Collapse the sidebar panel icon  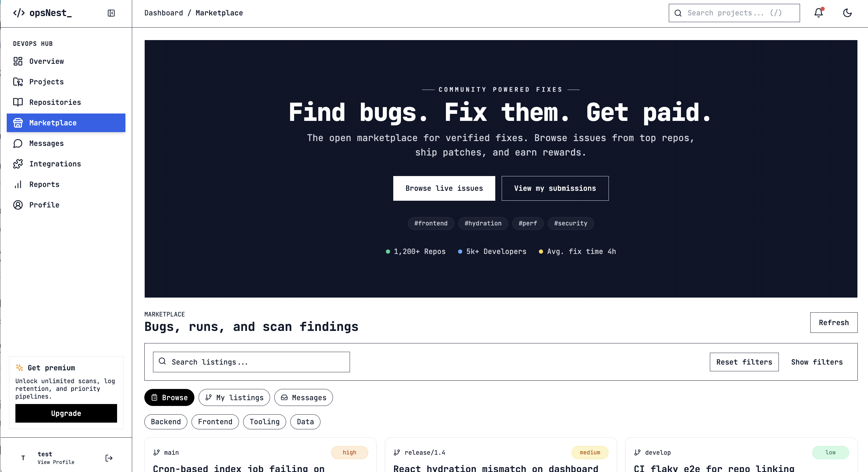pyautogui.click(x=111, y=13)
